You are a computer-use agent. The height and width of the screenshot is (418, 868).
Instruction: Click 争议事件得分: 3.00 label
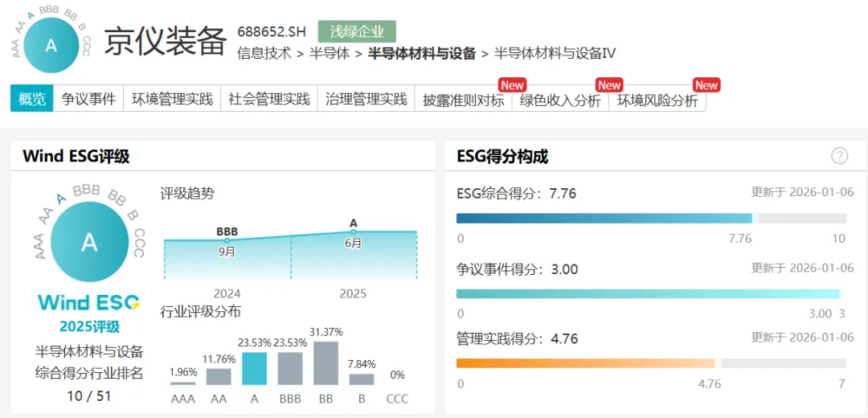tap(517, 269)
